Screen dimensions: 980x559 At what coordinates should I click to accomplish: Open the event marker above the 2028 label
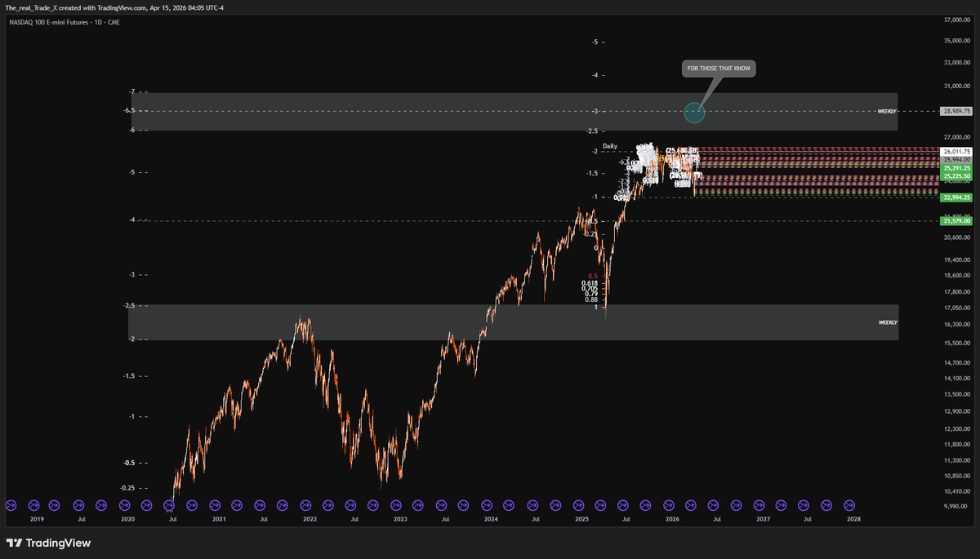[x=849, y=505]
